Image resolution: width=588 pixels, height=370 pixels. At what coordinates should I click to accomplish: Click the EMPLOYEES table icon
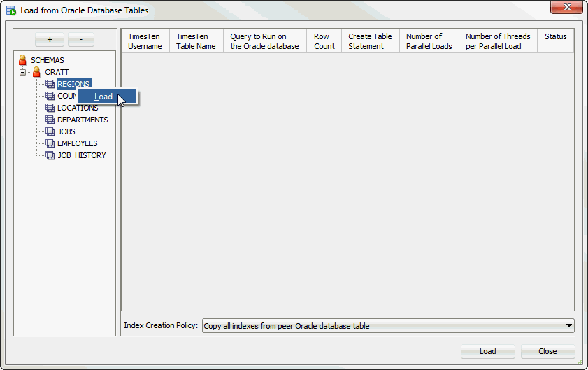click(50, 143)
